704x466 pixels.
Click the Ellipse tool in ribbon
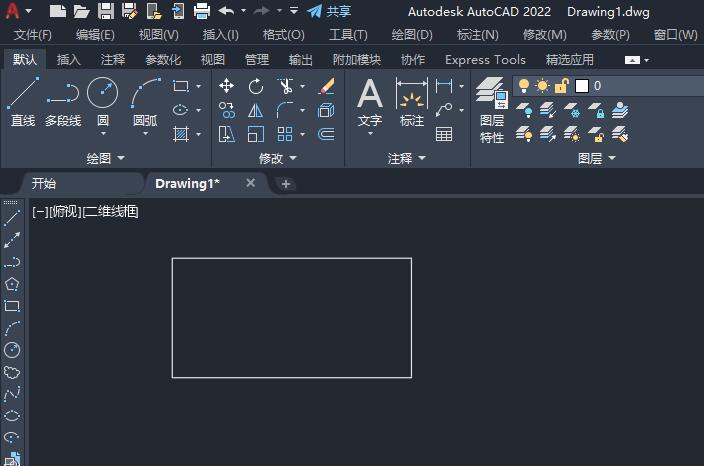point(180,110)
